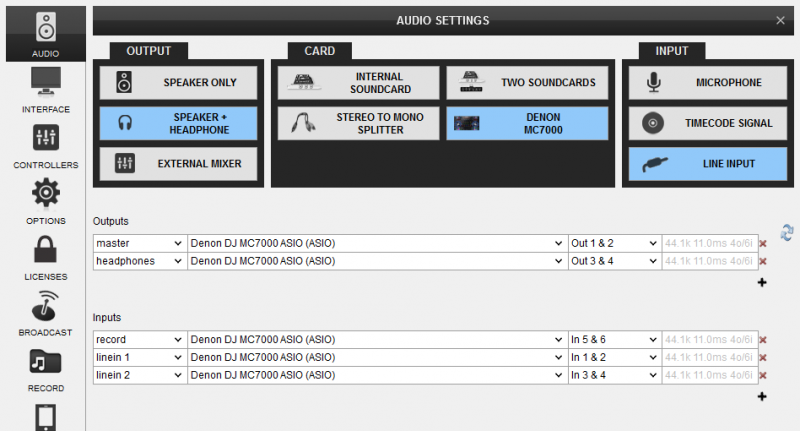Click the Outputs heading
The width and height of the screenshot is (800, 431).
(110, 221)
